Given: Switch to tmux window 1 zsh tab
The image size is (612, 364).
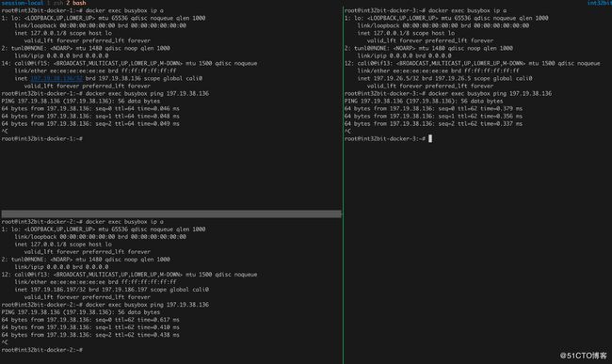Looking at the screenshot, I should [55, 3].
